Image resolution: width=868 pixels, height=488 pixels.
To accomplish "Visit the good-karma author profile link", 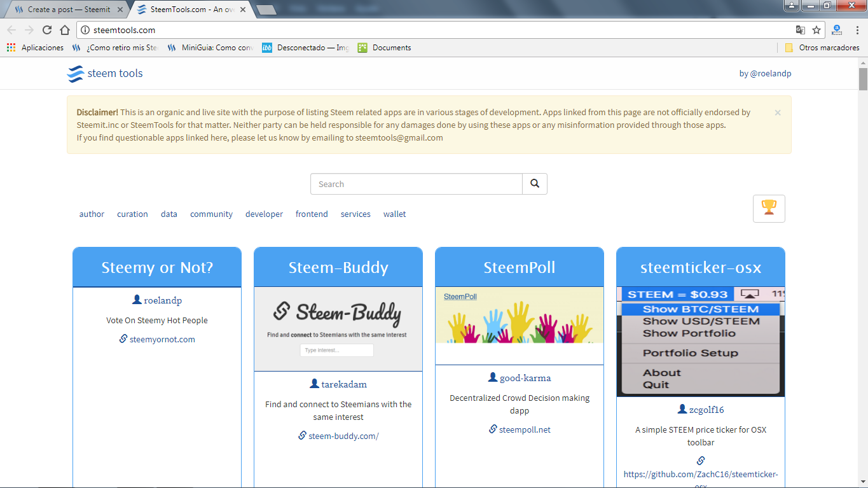I will coord(525,378).
